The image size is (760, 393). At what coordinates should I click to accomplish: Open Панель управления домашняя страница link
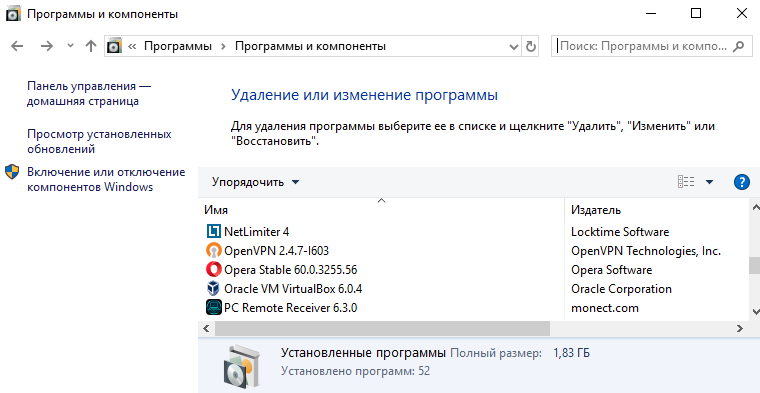pyautogui.click(x=89, y=94)
